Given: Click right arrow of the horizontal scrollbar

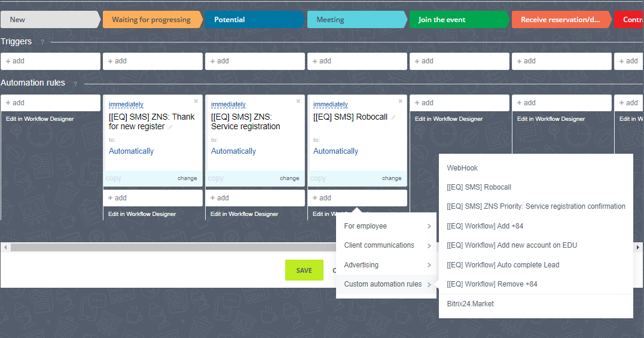Looking at the screenshot, I should point(637,247).
